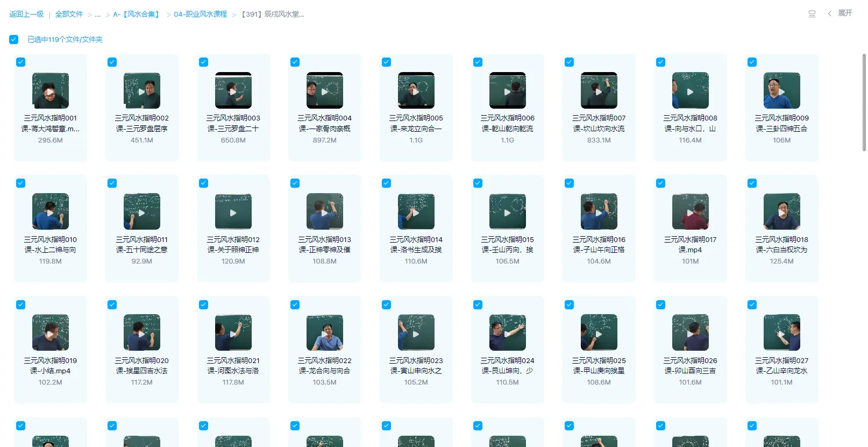Uncheck the 三元风水指明005 file checkbox
Viewport: 868px width, 447px height.
[386, 62]
